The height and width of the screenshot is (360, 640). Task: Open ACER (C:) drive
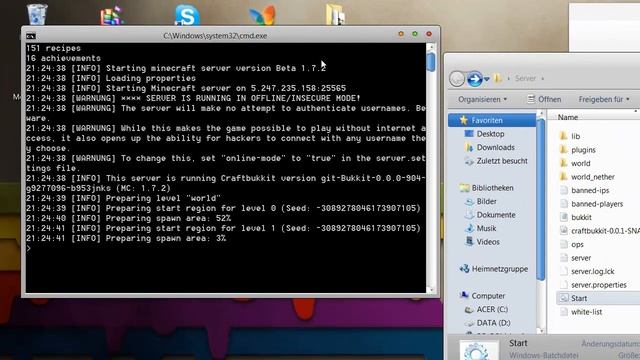pos(492,309)
